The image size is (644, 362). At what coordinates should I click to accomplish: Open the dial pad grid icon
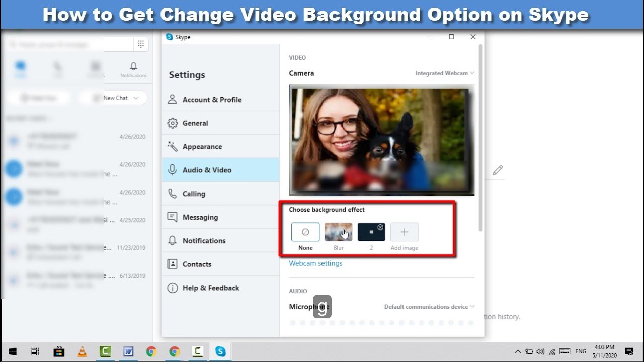[140, 44]
